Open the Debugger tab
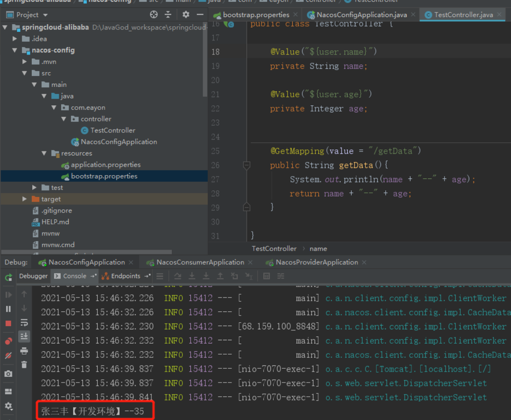 point(33,276)
